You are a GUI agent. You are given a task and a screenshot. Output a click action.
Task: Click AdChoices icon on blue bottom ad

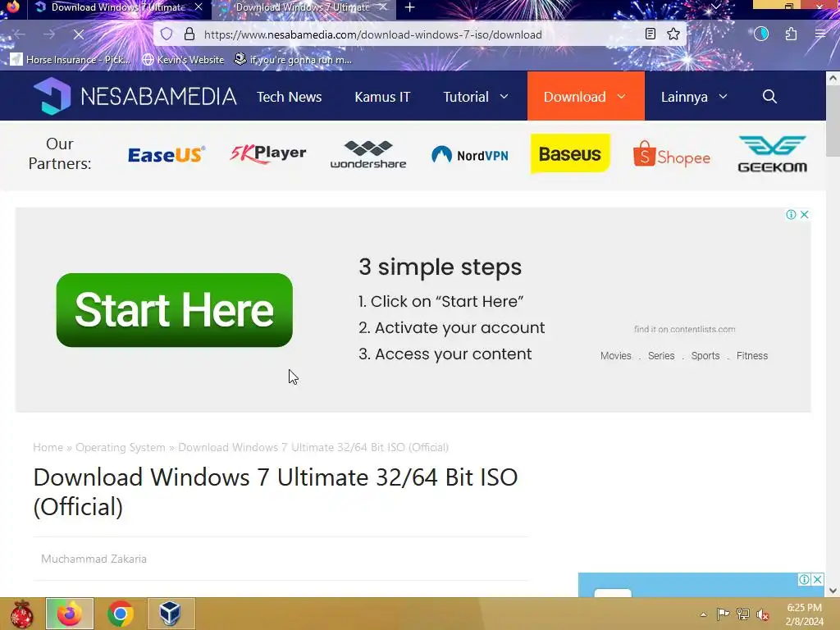click(x=804, y=579)
